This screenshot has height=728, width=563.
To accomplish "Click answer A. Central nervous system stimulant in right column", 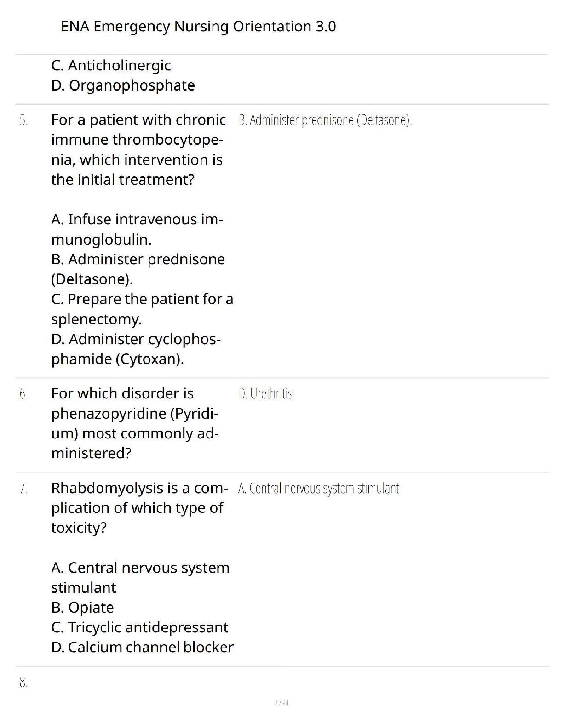I will tap(318, 489).
